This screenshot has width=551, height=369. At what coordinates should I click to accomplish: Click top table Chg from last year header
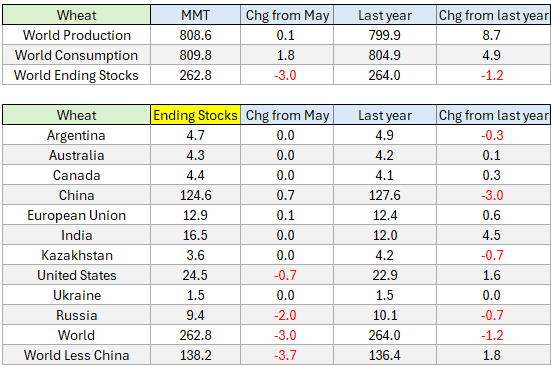pos(493,15)
